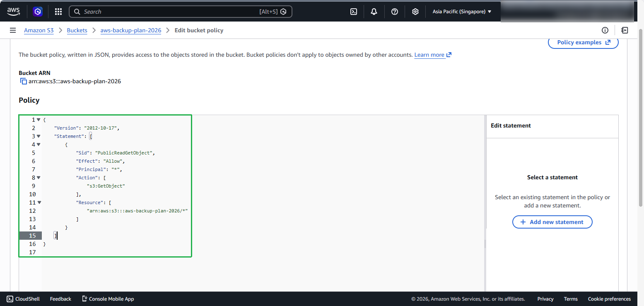Image resolution: width=644 pixels, height=306 pixels.
Task: Toggle the hamburger navigation menu
Action: [x=13, y=30]
